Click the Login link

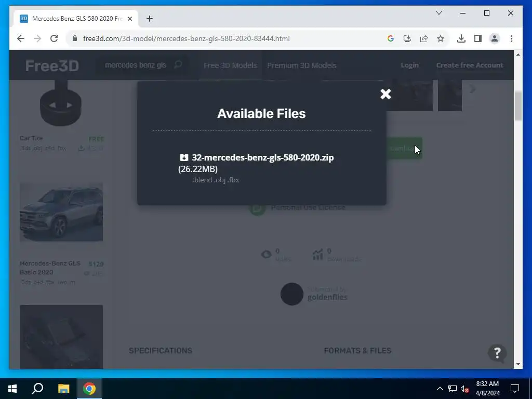(409, 65)
